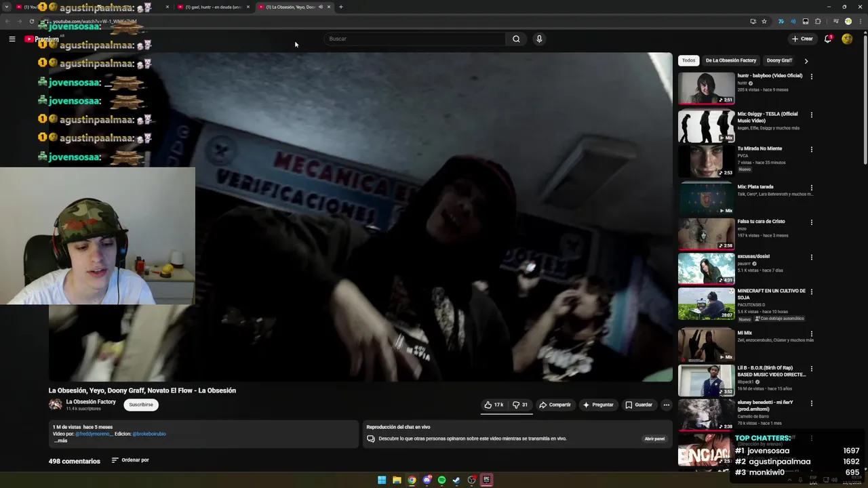This screenshot has width=868, height=488.
Task: Click the Buscar search field
Action: tap(415, 39)
